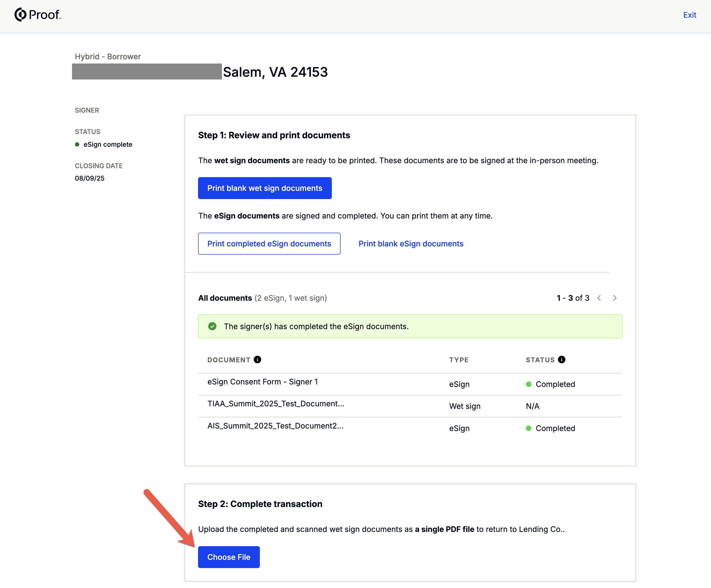This screenshot has height=588, width=711.
Task: Click Wet sign type cell
Action: (x=465, y=406)
